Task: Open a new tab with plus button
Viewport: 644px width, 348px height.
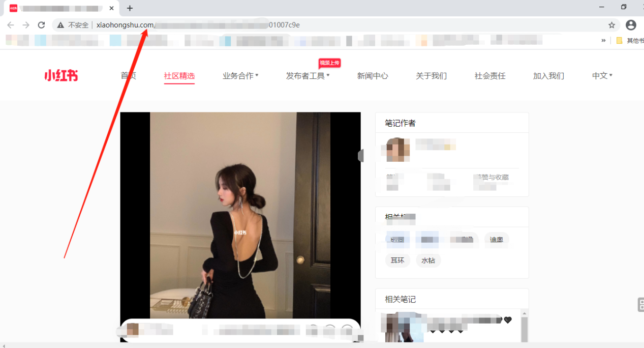Action: click(130, 8)
